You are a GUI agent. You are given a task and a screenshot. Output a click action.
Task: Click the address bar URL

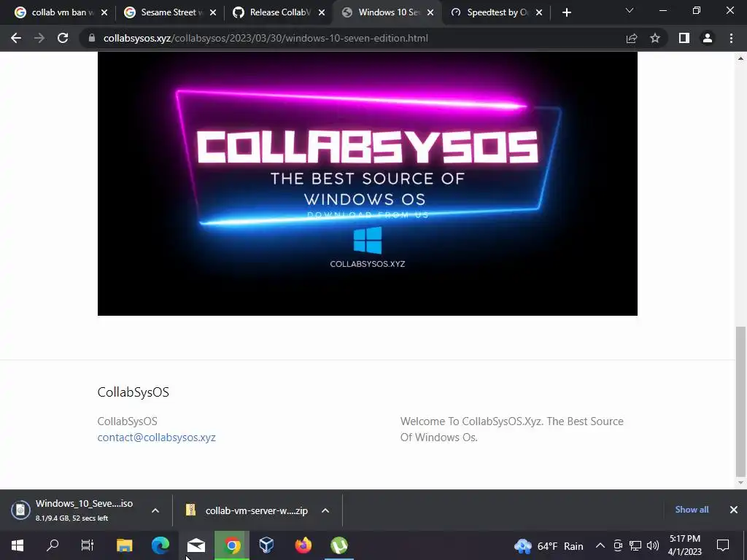[266, 38]
